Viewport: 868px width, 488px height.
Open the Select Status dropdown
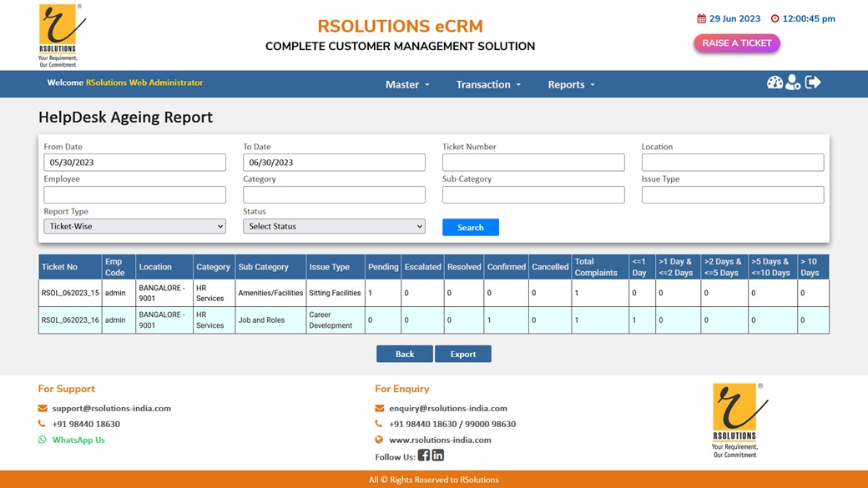pos(334,226)
